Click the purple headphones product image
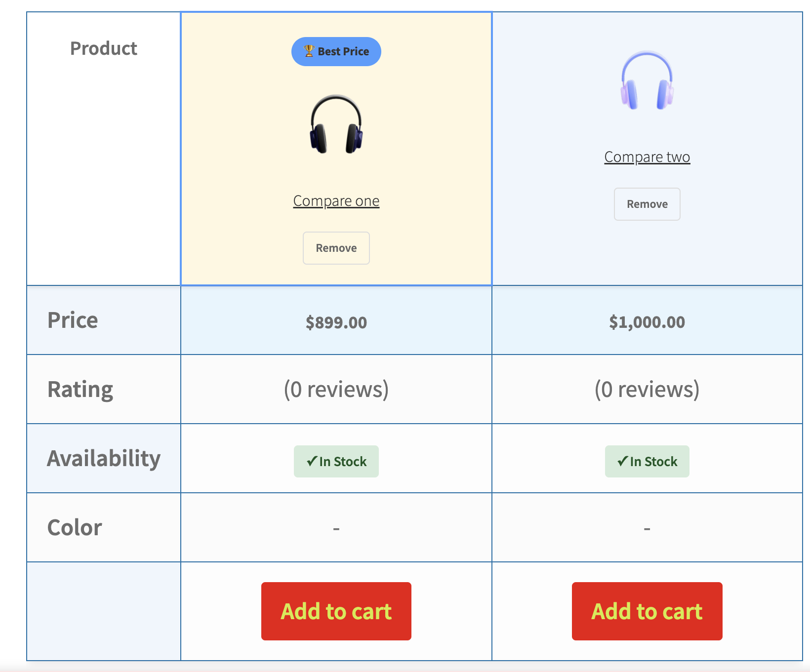Viewport: 810px width, 672px height. click(647, 80)
